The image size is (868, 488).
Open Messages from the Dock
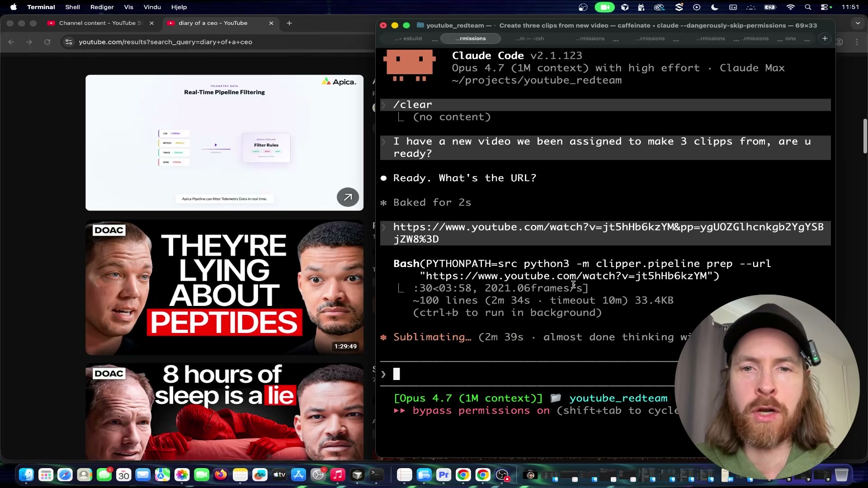[x=104, y=475]
